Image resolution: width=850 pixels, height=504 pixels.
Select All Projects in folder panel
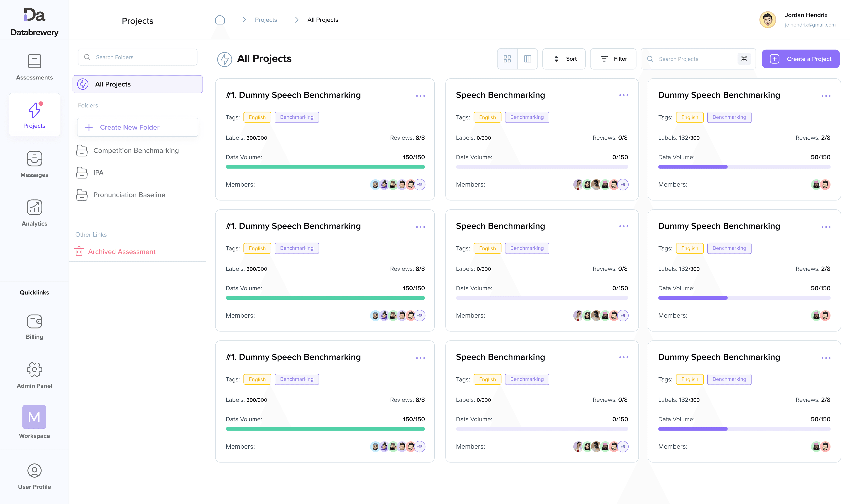pos(138,84)
